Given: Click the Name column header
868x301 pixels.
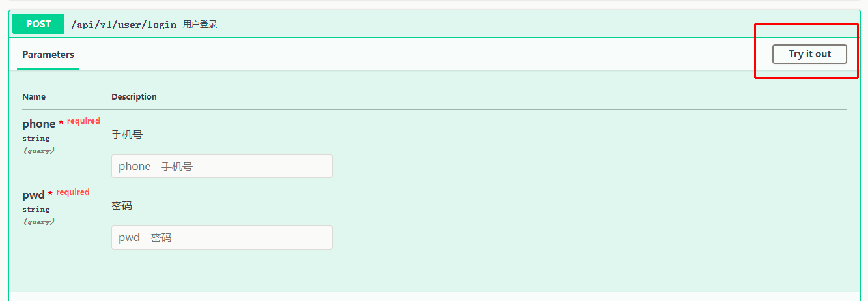Looking at the screenshot, I should pos(34,97).
